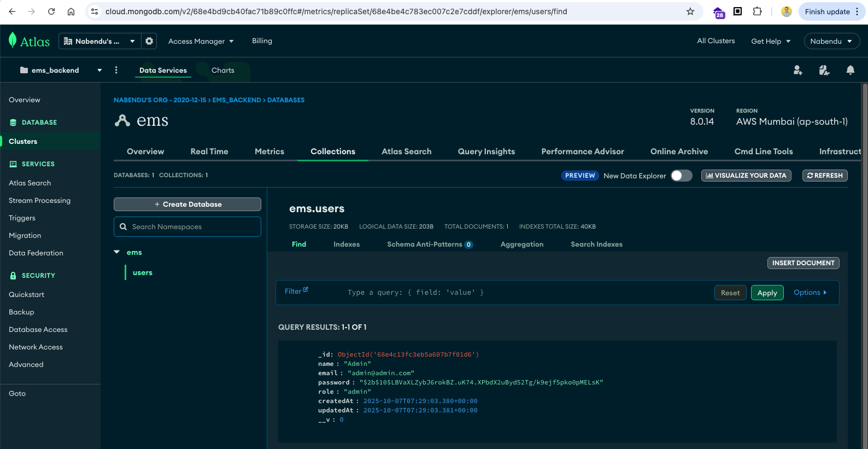Apply the query filter
This screenshot has width=868, height=449.
(767, 293)
